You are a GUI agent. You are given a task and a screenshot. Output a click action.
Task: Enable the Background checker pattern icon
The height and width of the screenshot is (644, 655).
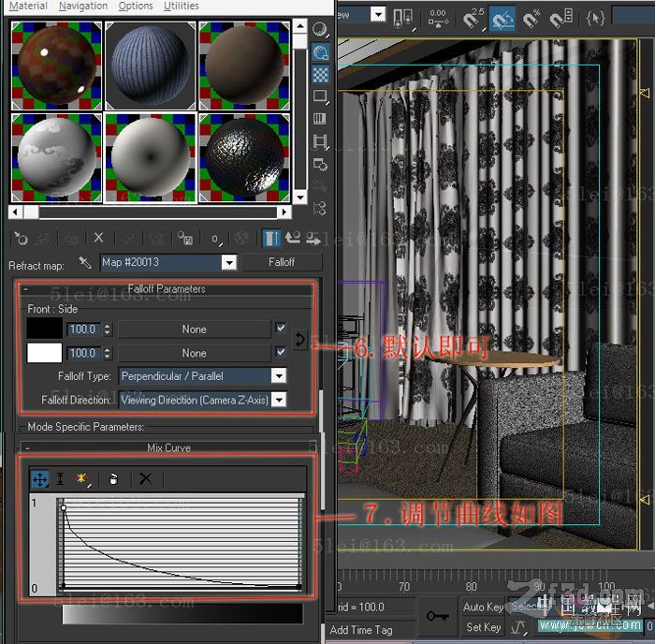tap(320, 74)
